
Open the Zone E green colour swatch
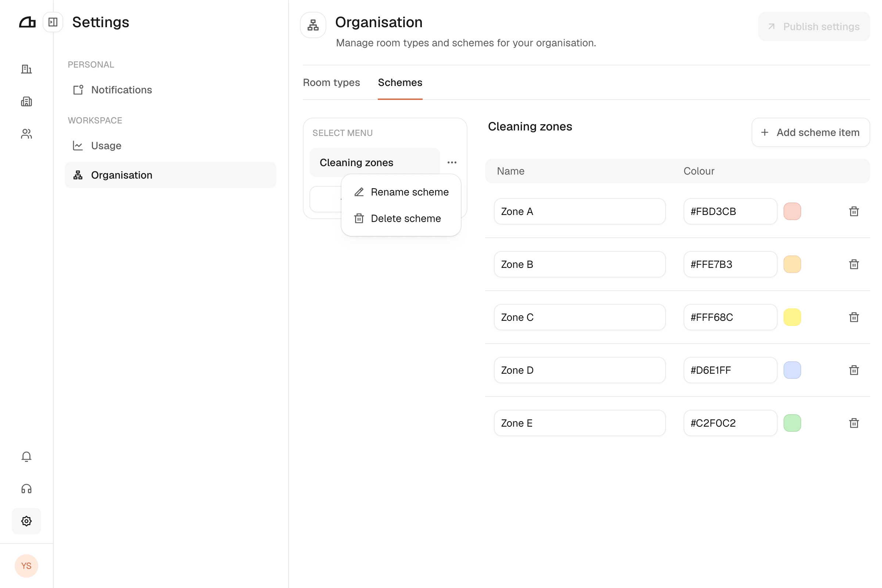(792, 423)
